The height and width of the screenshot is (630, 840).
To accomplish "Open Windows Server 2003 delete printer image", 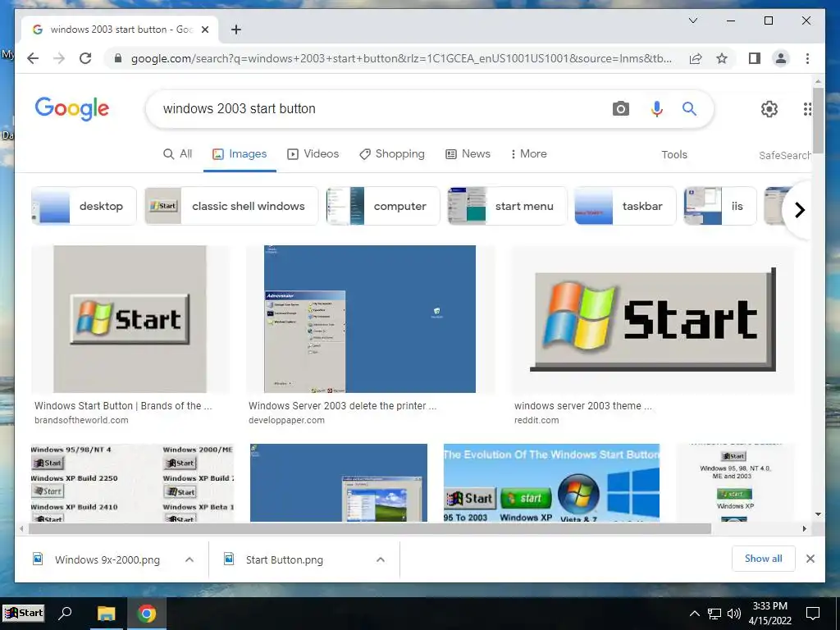I will pos(370,319).
